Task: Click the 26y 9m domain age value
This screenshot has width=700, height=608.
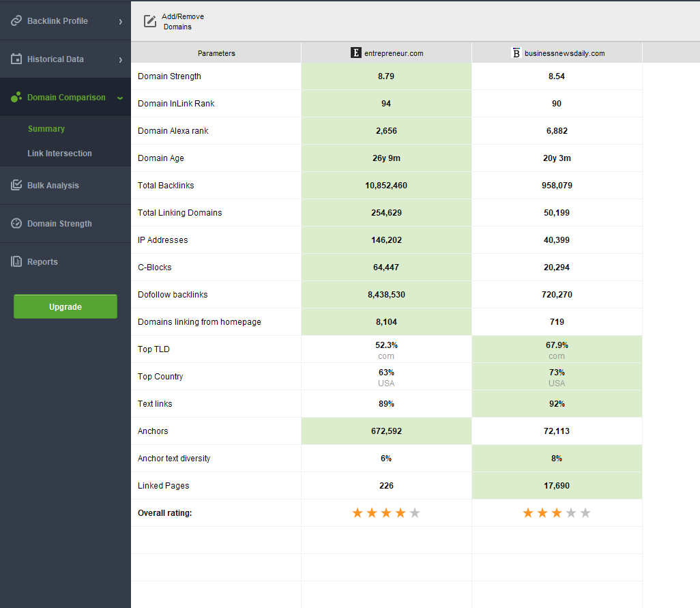Action: [x=386, y=158]
